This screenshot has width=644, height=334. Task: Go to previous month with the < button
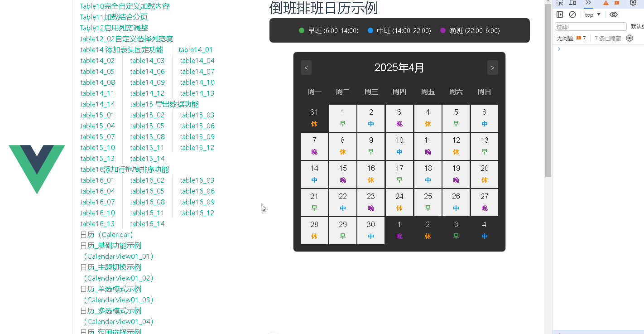point(306,67)
